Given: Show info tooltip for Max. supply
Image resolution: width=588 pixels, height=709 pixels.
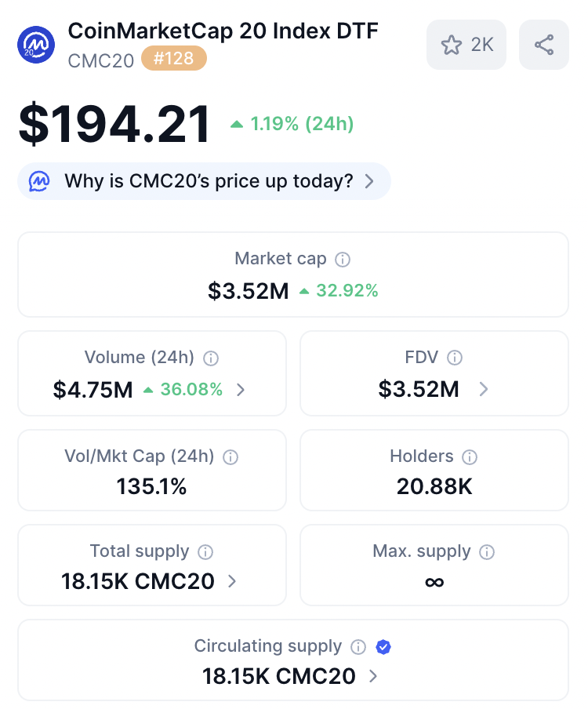Looking at the screenshot, I should coord(487,551).
